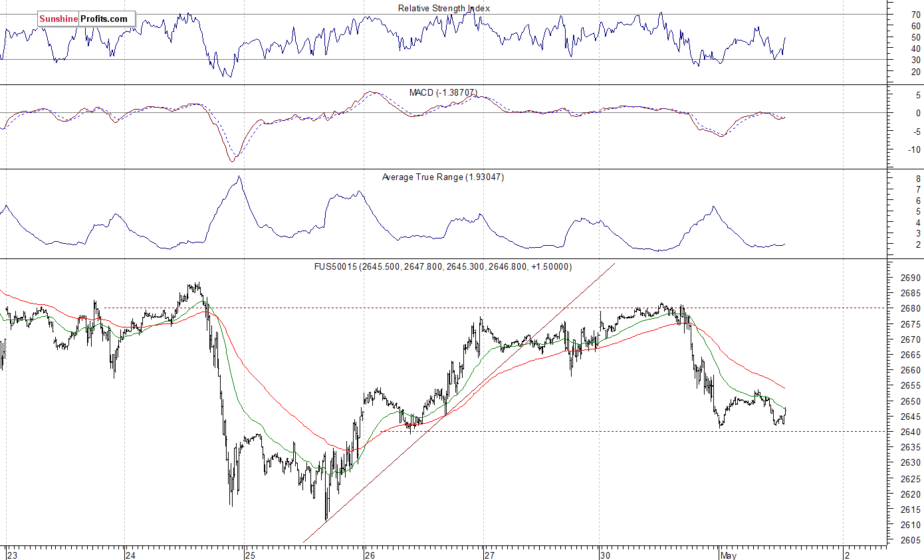Click the Average True Range (1.93047) label
Image resolution: width=924 pixels, height=560 pixels.
click(443, 177)
